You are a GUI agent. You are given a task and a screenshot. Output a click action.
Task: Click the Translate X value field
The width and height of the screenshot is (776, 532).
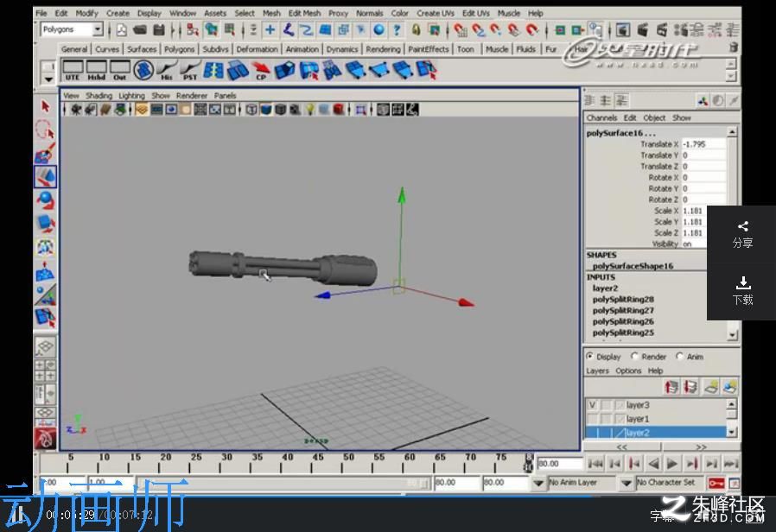point(703,144)
